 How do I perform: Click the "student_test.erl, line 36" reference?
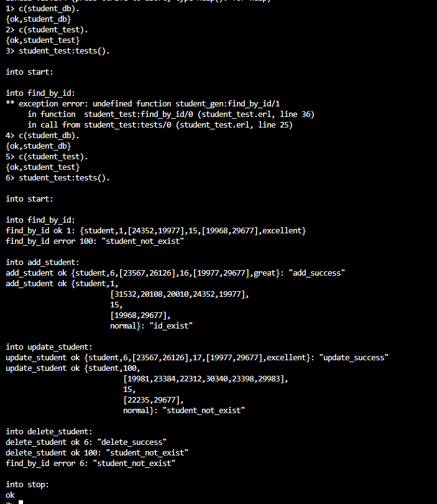point(259,114)
